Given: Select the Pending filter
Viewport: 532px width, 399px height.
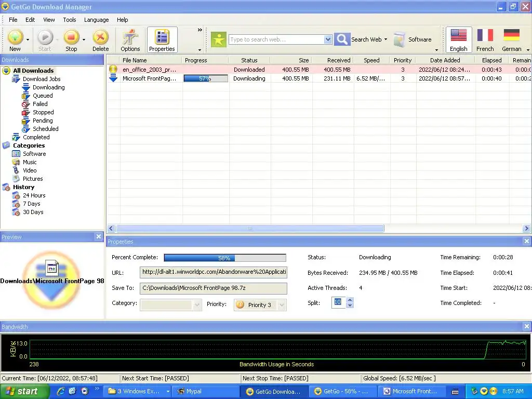Looking at the screenshot, I should tap(43, 121).
